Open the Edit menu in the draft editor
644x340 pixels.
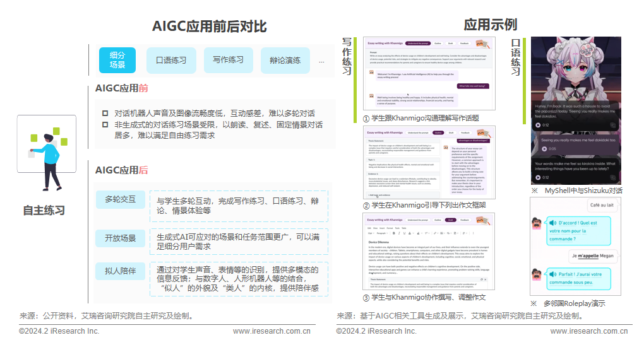[x=369, y=228]
